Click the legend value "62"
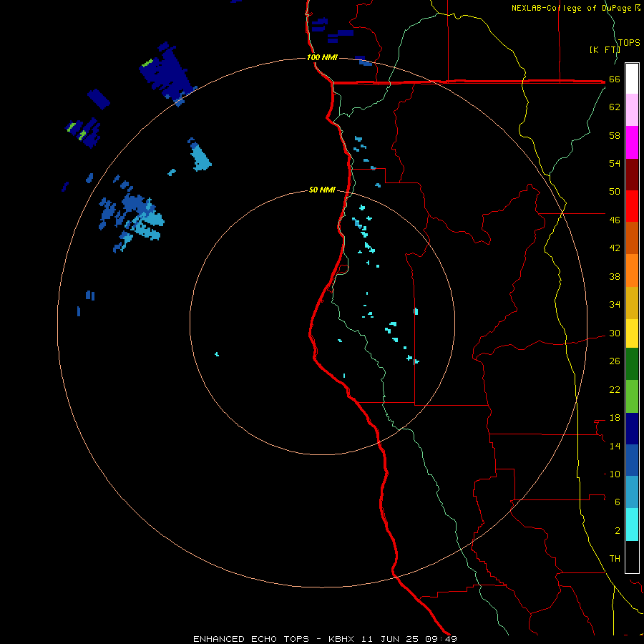The image size is (644, 644). [x=615, y=107]
